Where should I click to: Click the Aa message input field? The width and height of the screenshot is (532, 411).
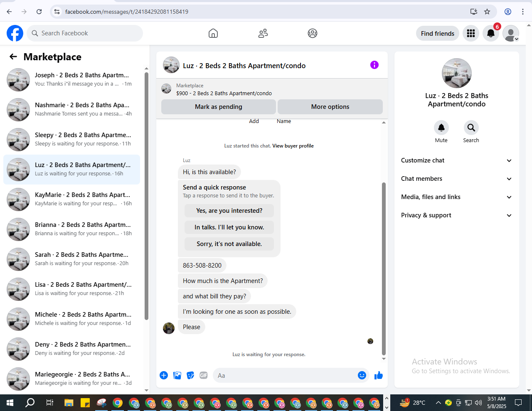[x=285, y=376]
